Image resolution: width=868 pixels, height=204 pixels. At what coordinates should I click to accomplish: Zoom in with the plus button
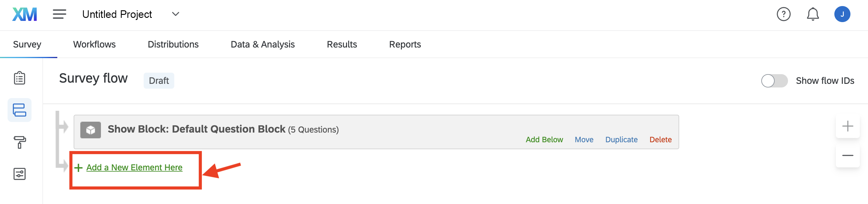pyautogui.click(x=847, y=126)
